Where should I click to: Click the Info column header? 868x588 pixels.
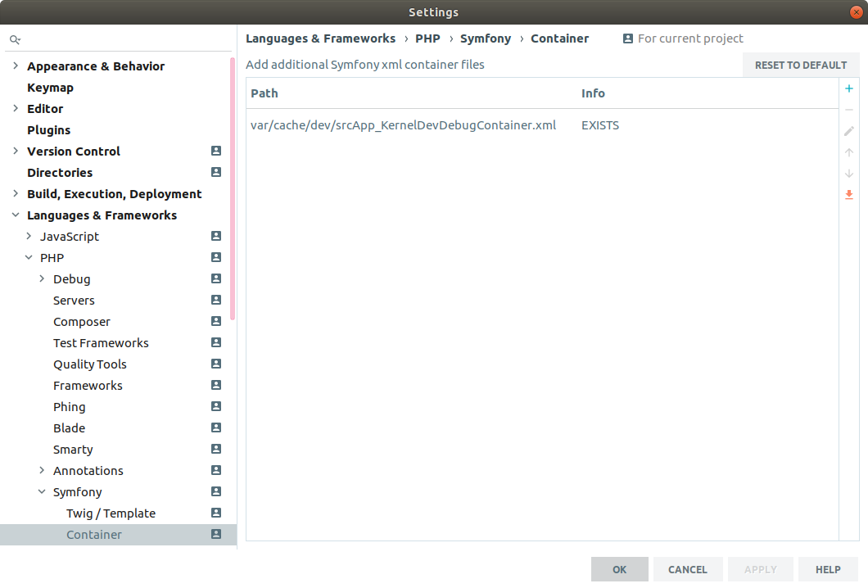coord(593,93)
